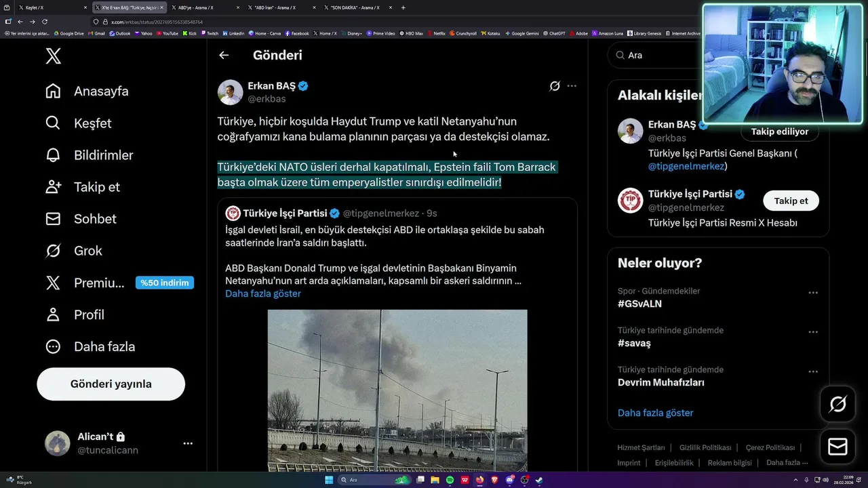Viewport: 868px width, 488px height.
Task: Open the Netflix bookmark
Action: coord(436,33)
